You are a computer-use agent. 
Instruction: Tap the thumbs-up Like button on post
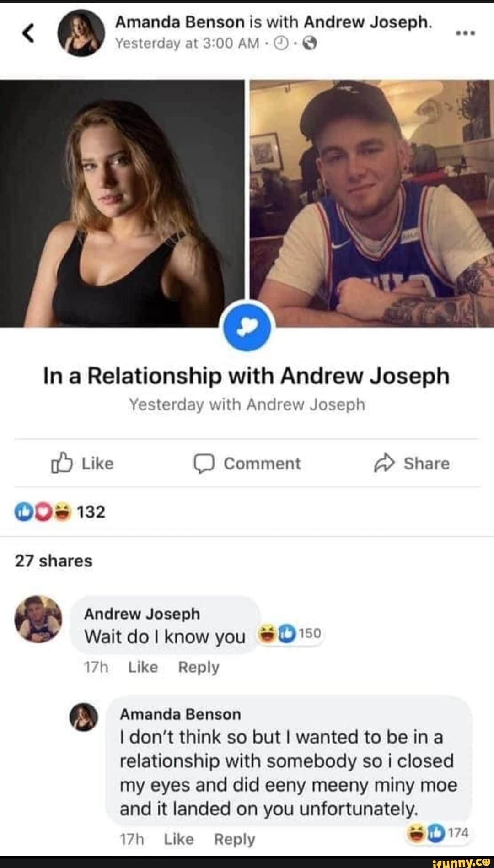pos(82,463)
